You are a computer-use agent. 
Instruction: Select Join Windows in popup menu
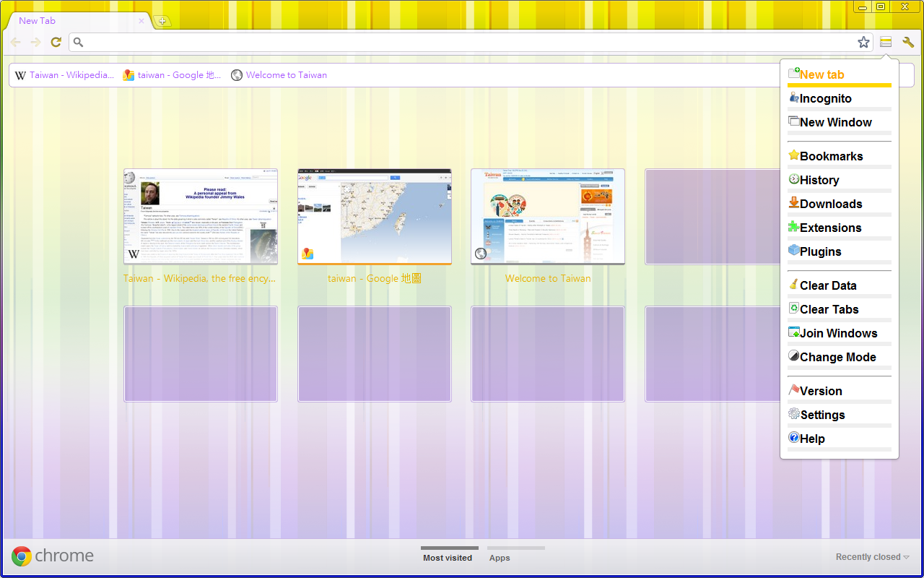(x=840, y=334)
